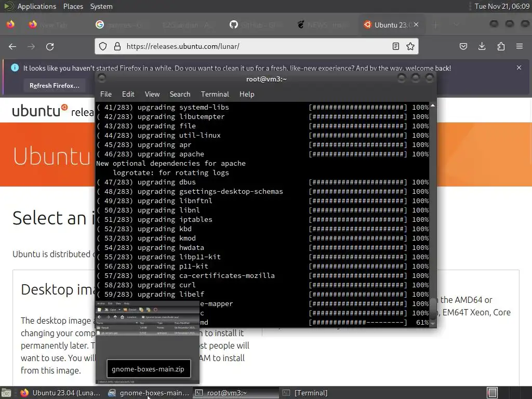Click the show desktop icon in bottom panel
The height and width of the screenshot is (399, 532).
6,393
